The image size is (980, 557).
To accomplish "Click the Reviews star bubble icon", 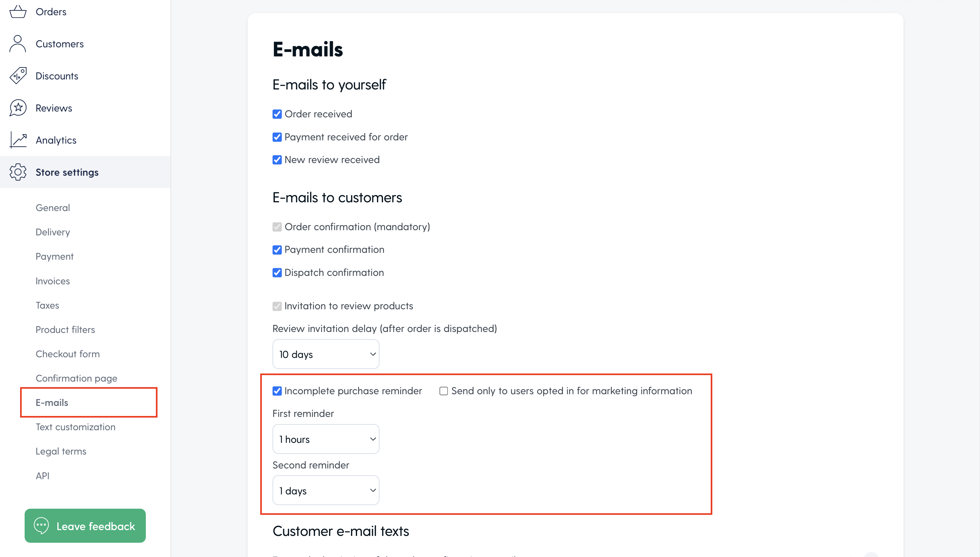I will pyautogui.click(x=17, y=108).
